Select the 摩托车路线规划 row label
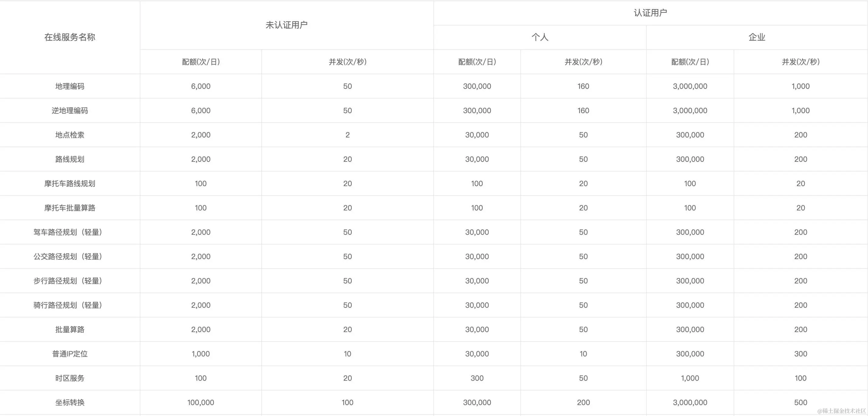Screen dimensions: 868x416 tap(69, 183)
